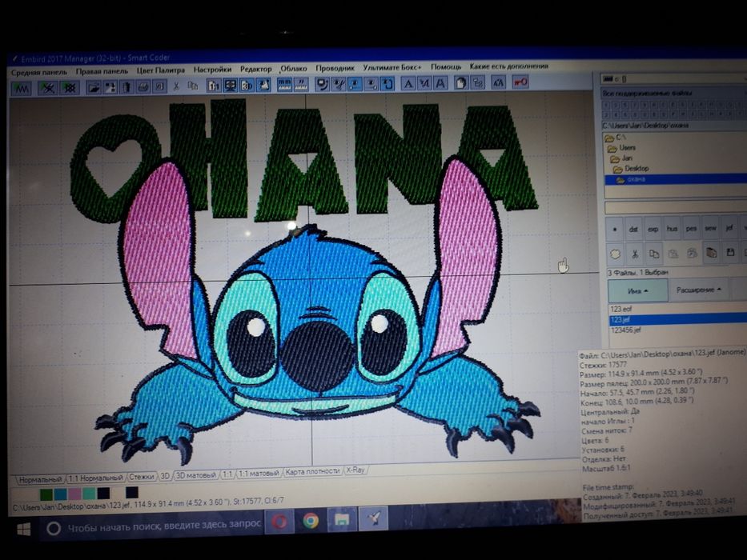Filter files by pes format button
This screenshot has width=747, height=560.
pos(691,229)
